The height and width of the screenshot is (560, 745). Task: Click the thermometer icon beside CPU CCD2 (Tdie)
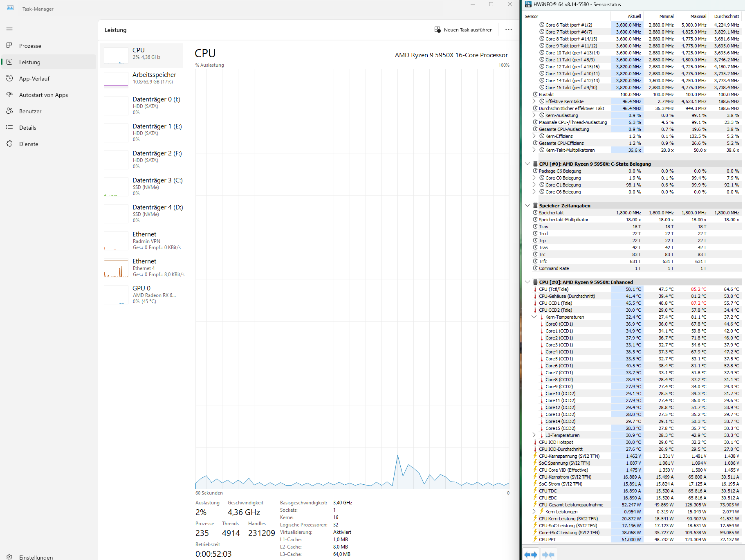point(535,310)
